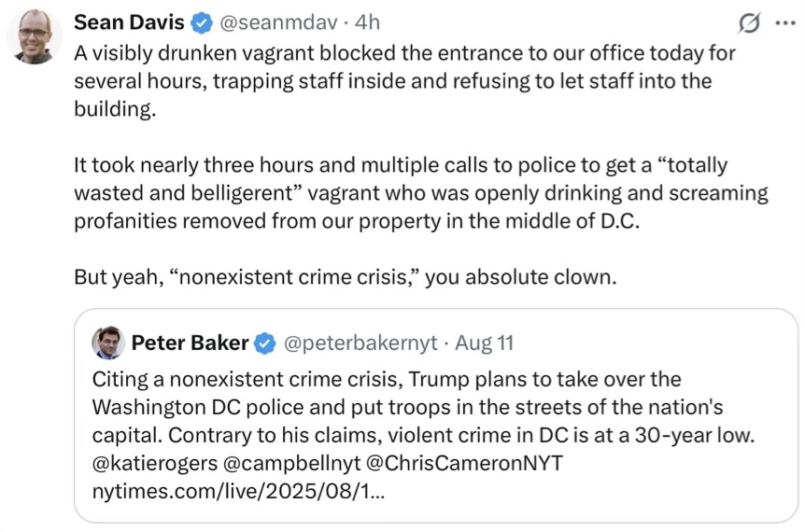Open the nytimes.com live link
The image size is (805, 532).
click(238, 492)
